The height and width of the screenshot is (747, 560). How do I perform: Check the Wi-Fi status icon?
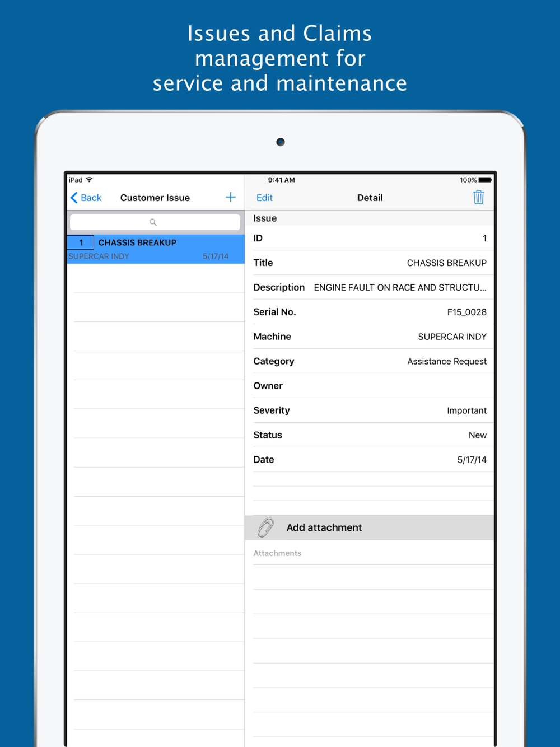[90, 180]
